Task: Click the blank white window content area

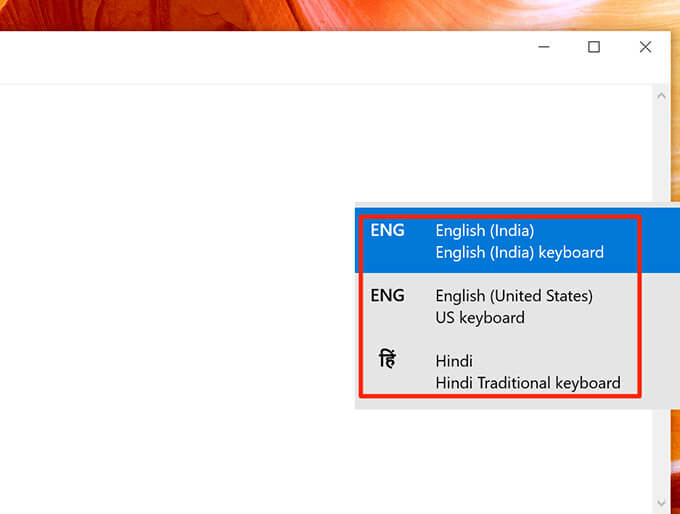Action: (180, 300)
